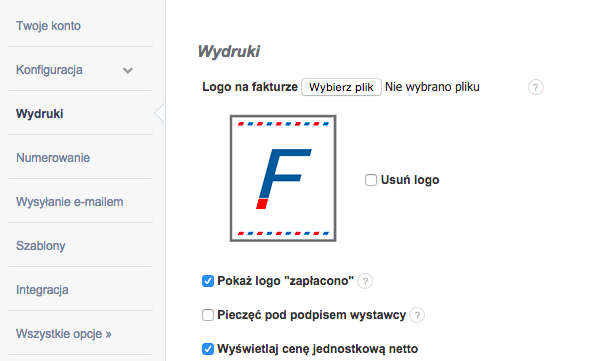Go to Numerowanie settings

coord(53,158)
